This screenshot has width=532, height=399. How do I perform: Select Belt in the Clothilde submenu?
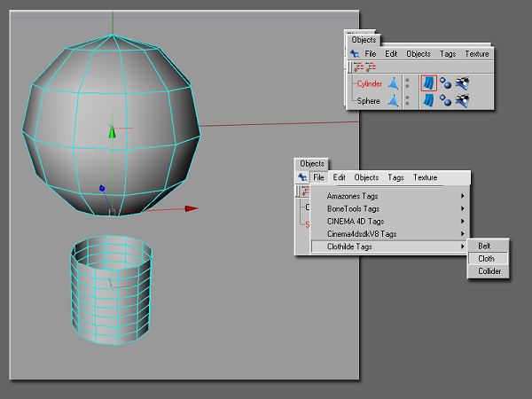pos(485,246)
